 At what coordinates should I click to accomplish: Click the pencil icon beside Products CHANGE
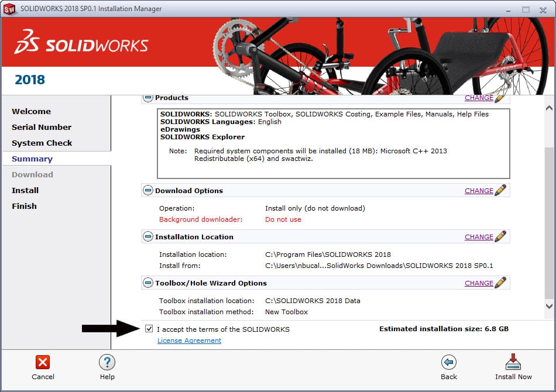pyautogui.click(x=500, y=98)
